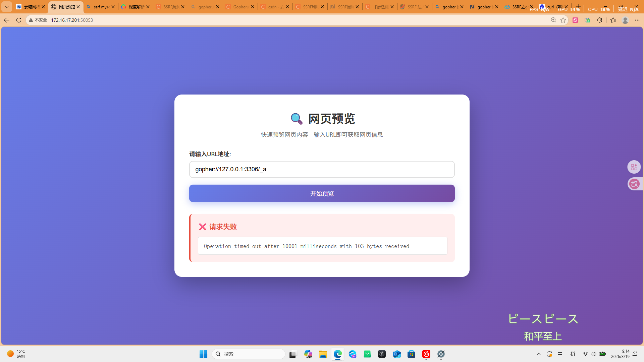Click the browser back arrow
Viewport: 644px width, 362px height.
[x=6, y=20]
